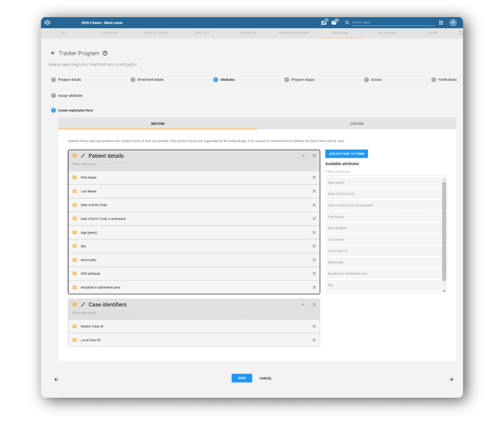Switch to the SECTION form tab
This screenshot has width=504, height=432.
point(157,124)
